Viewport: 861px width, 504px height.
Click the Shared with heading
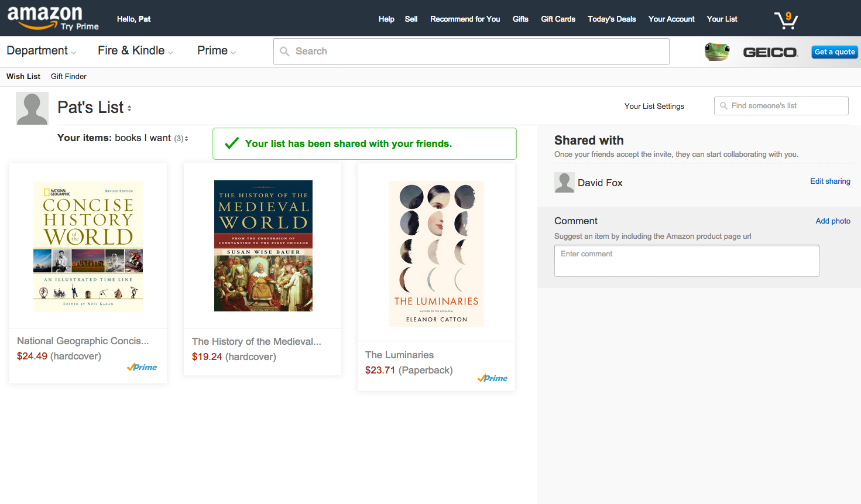pyautogui.click(x=589, y=140)
